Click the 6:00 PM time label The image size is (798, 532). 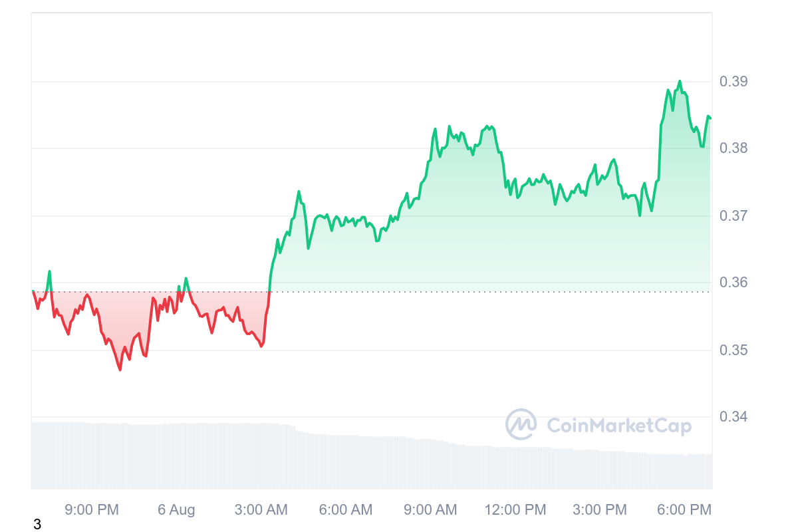click(684, 510)
